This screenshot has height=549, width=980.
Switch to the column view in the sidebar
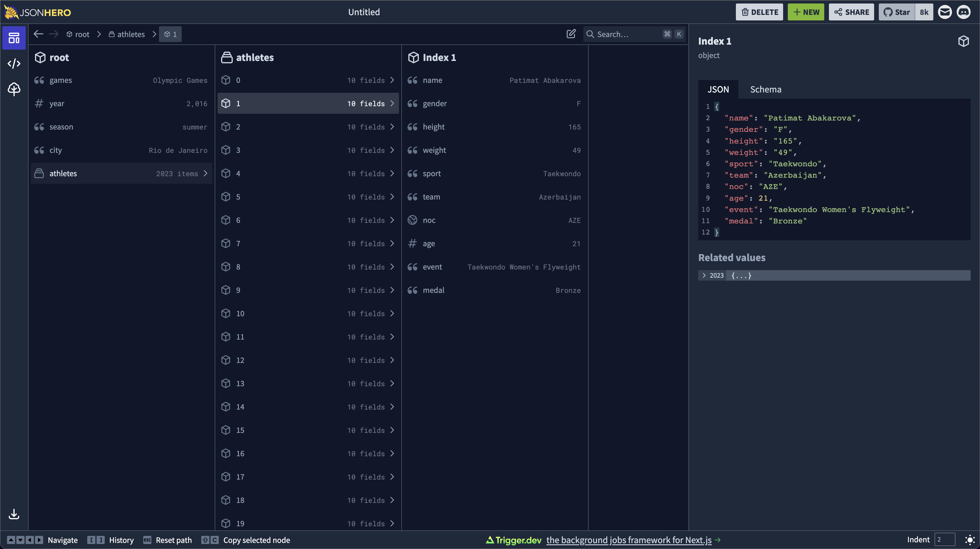(14, 38)
